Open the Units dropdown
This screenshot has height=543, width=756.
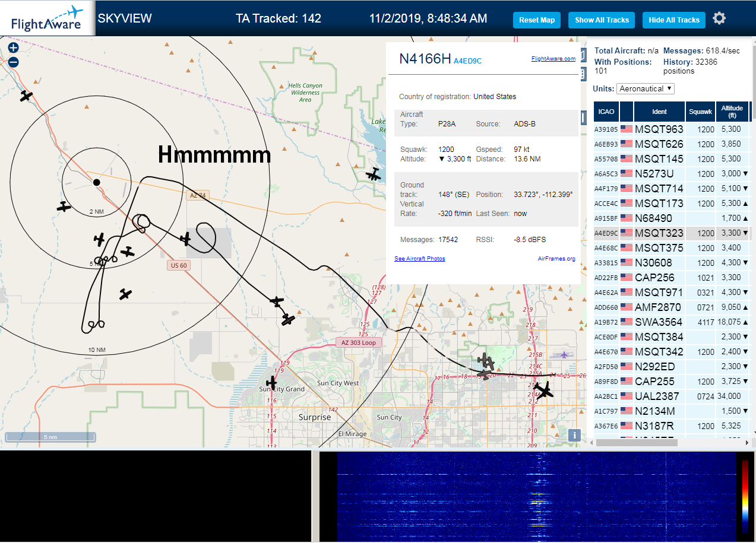[x=646, y=88]
